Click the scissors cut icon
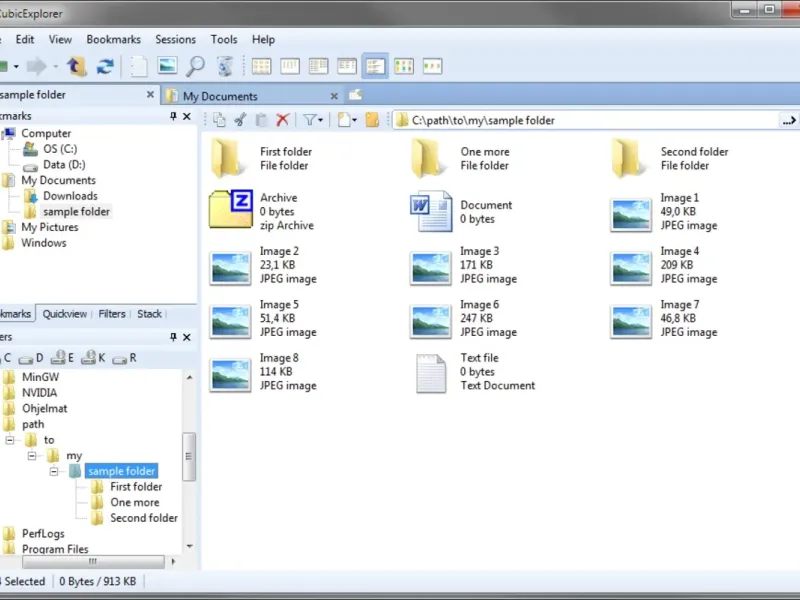 coord(240,120)
